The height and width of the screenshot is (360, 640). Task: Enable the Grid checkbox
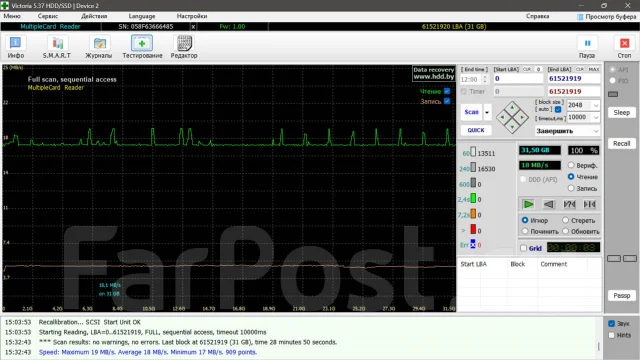[x=524, y=248]
